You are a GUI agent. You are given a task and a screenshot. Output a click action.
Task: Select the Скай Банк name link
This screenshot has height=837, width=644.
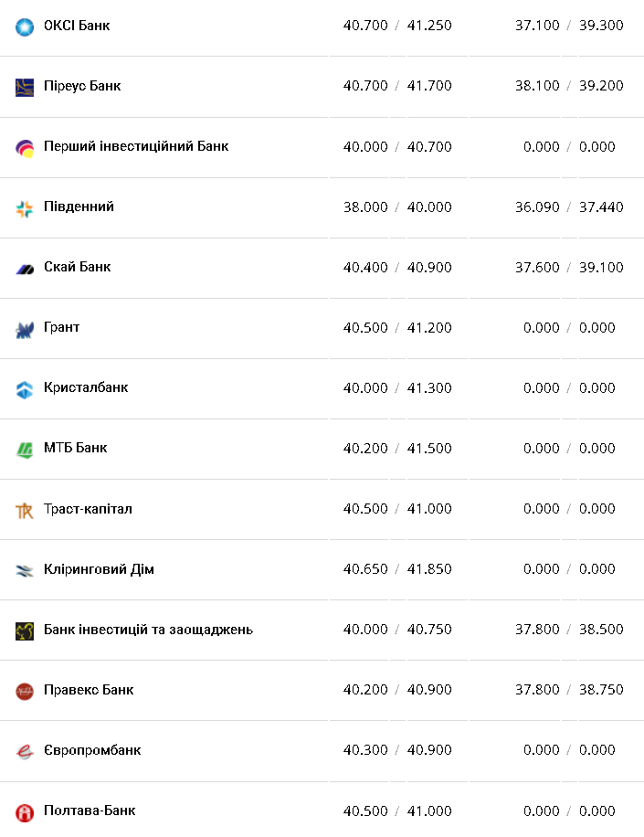78,267
